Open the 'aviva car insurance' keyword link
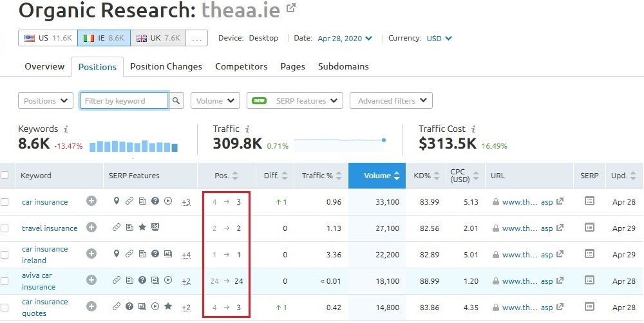The height and width of the screenshot is (323, 644). coord(38,281)
